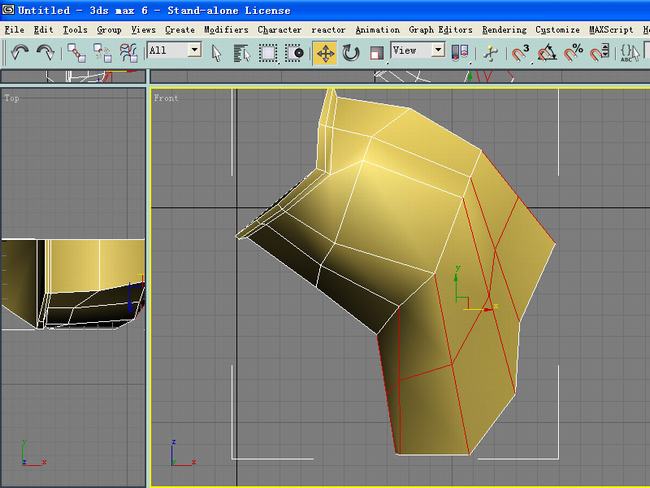The height and width of the screenshot is (488, 650).
Task: Open the Modifiers menu
Action: pos(226,30)
